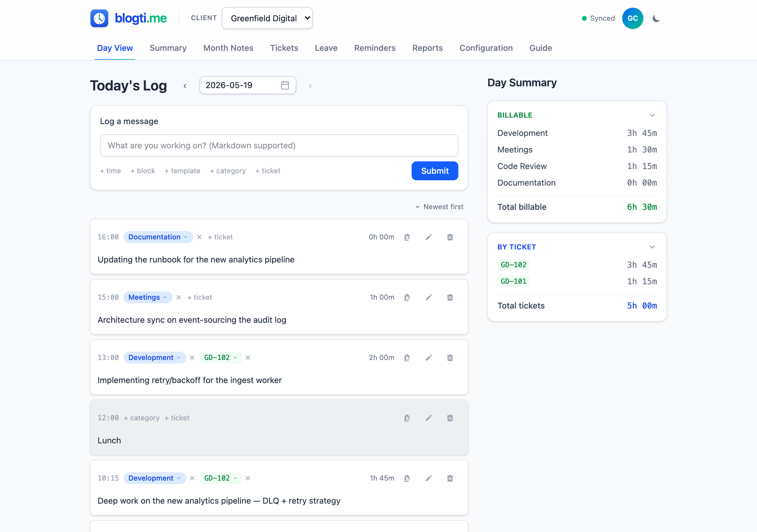Click the + template link

coord(182,171)
